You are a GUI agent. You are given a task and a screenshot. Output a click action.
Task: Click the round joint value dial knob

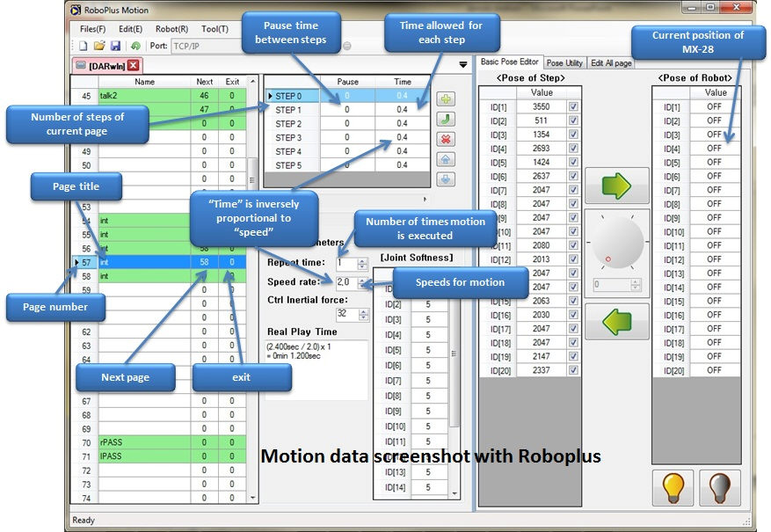tap(616, 243)
